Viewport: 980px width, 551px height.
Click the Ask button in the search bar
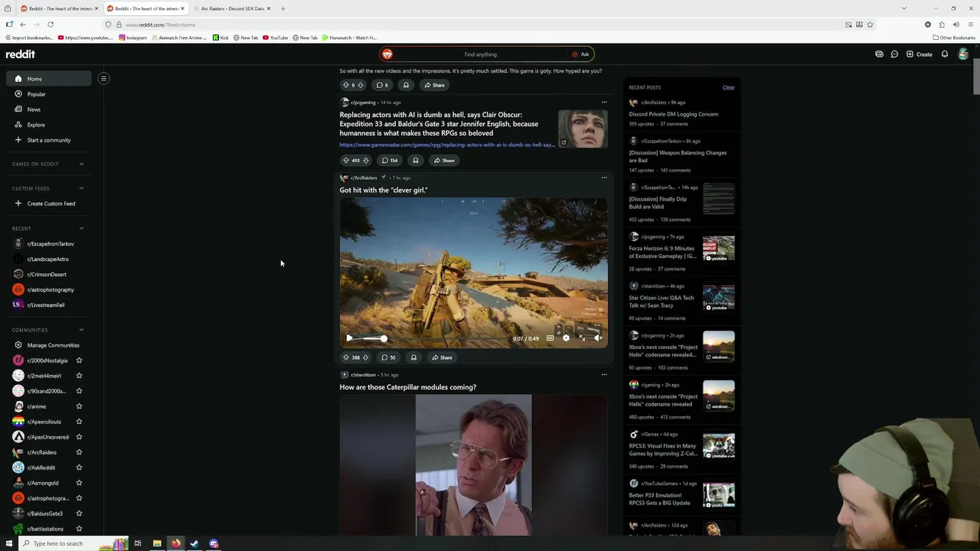[581, 54]
